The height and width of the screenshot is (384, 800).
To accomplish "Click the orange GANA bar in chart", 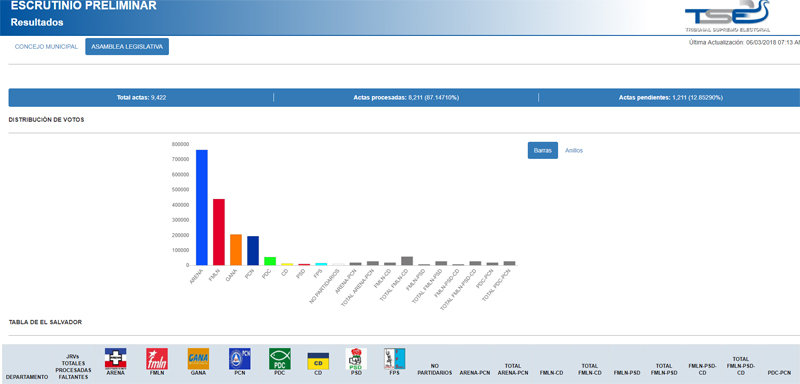I will (236, 250).
